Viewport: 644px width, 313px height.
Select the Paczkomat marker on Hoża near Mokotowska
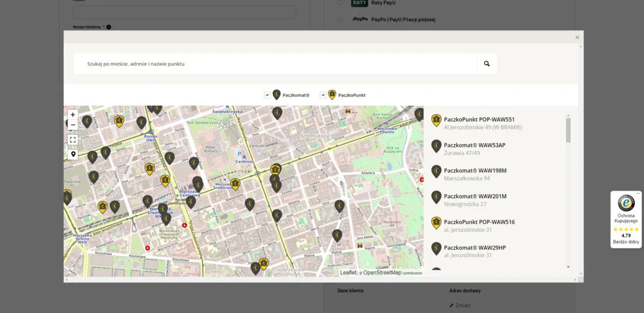pyautogui.click(x=339, y=206)
